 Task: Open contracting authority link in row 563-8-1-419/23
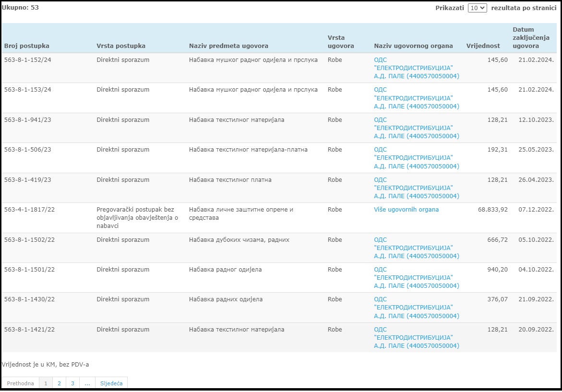click(x=417, y=188)
